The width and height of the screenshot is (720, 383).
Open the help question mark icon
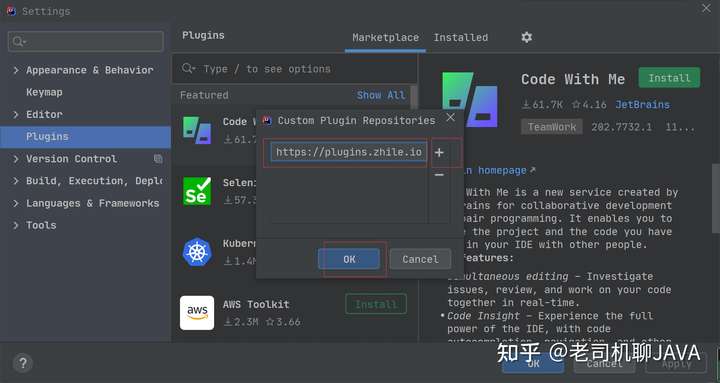(22, 363)
